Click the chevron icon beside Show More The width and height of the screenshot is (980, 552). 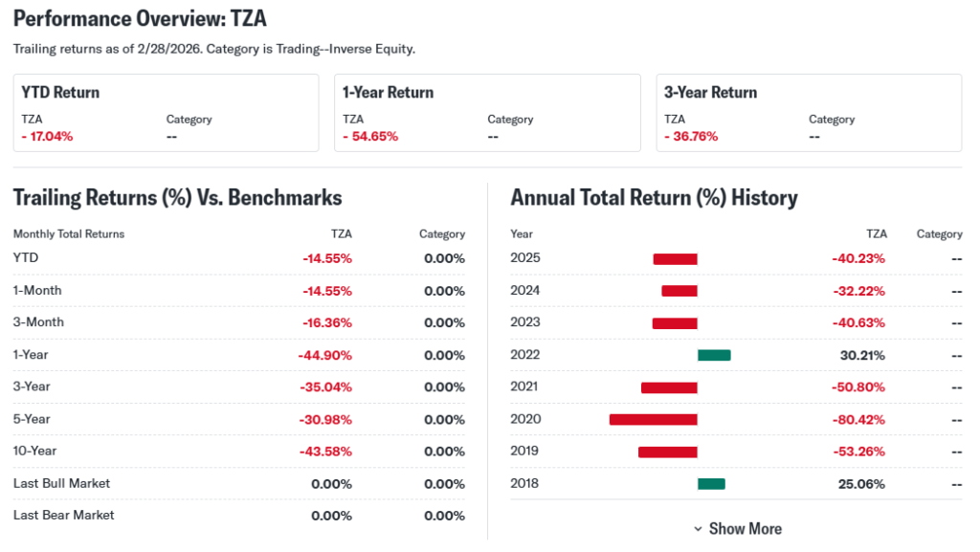[x=699, y=529]
